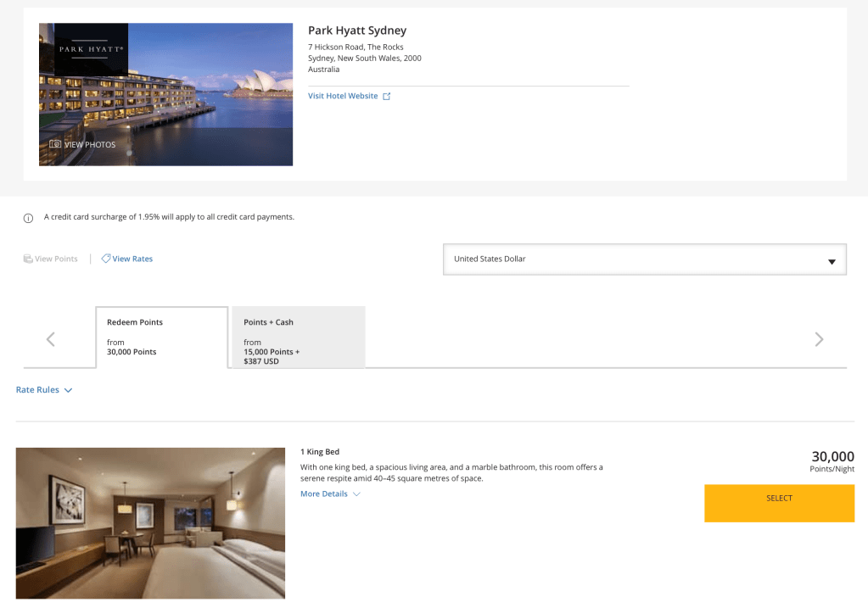This screenshot has height=608, width=868.
Task: Click the left arrow of the rate carousel
Action: (50, 339)
